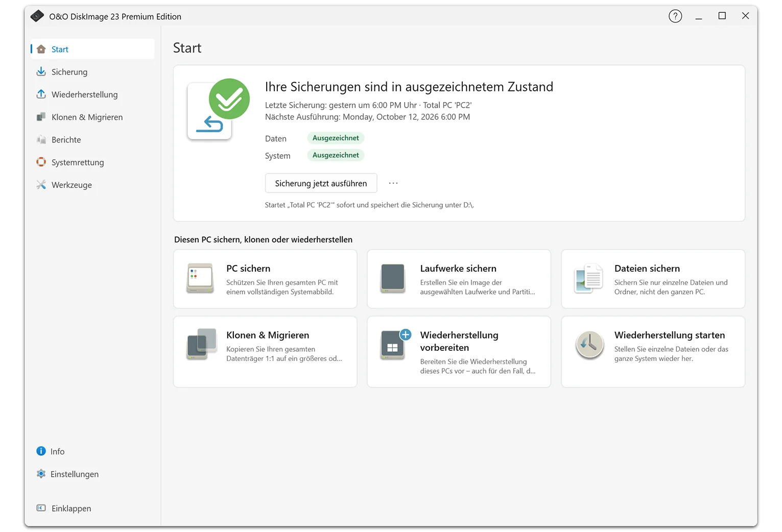Click the System Ausgezeichnet status badge

[x=336, y=155]
